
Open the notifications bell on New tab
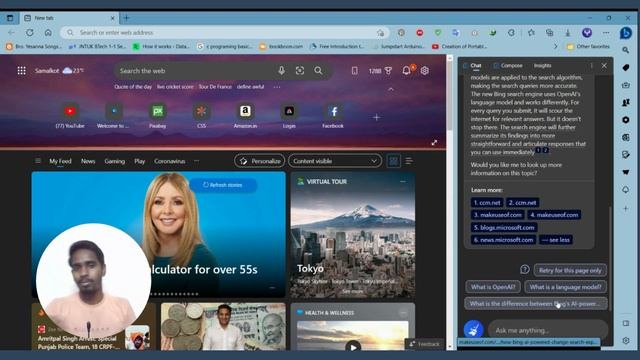click(407, 70)
